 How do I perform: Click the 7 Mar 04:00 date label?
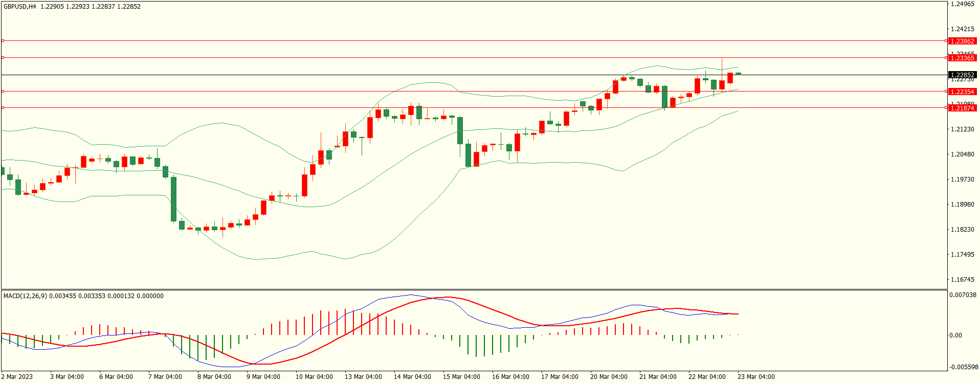point(165,377)
